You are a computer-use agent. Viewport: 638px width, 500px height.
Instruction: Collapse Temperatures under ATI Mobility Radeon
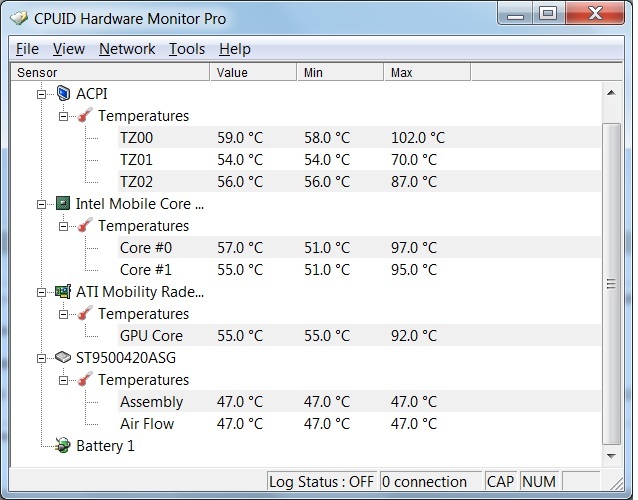pos(63,314)
